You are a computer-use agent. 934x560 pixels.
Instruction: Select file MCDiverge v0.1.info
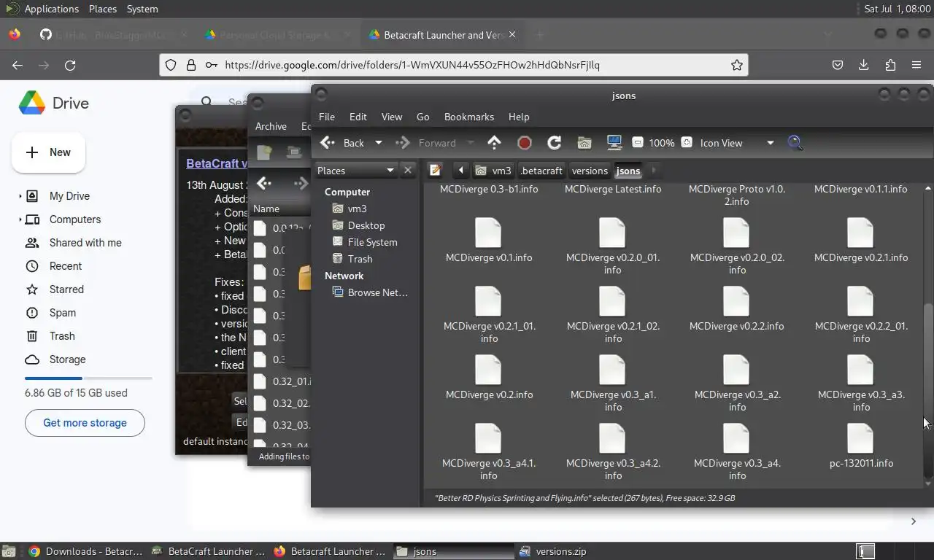[x=488, y=241]
